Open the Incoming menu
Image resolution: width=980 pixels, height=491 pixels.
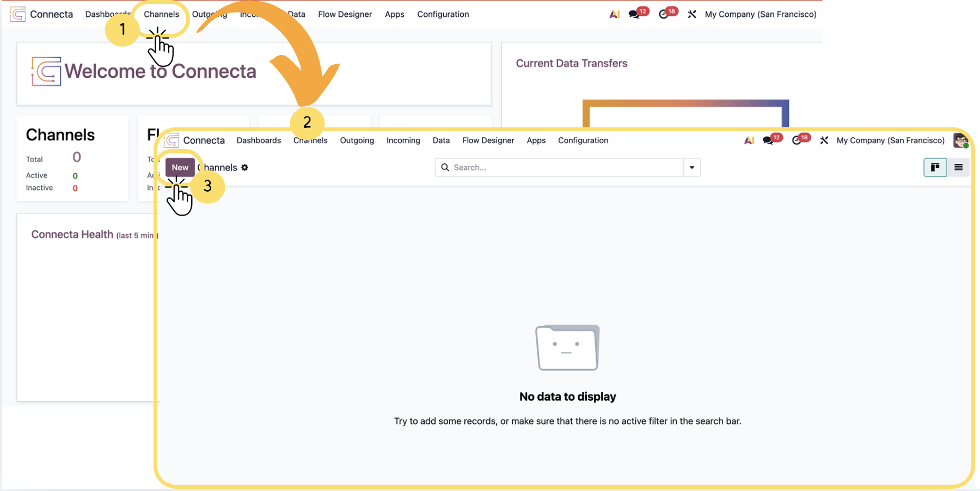(x=403, y=140)
